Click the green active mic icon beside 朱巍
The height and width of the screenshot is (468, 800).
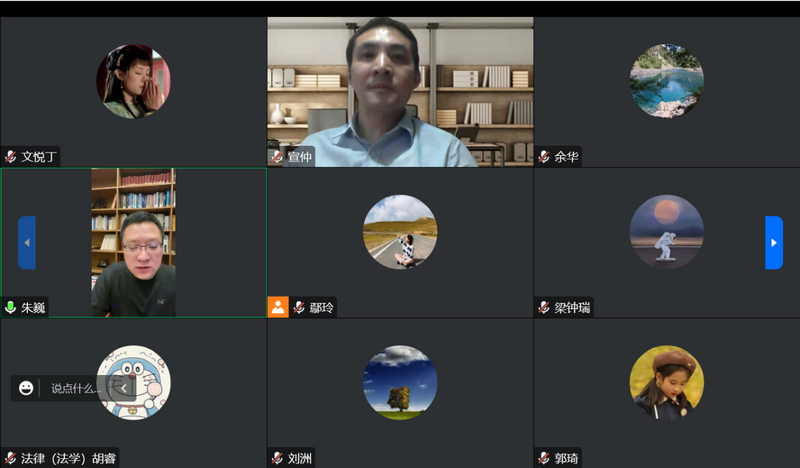tap(11, 308)
